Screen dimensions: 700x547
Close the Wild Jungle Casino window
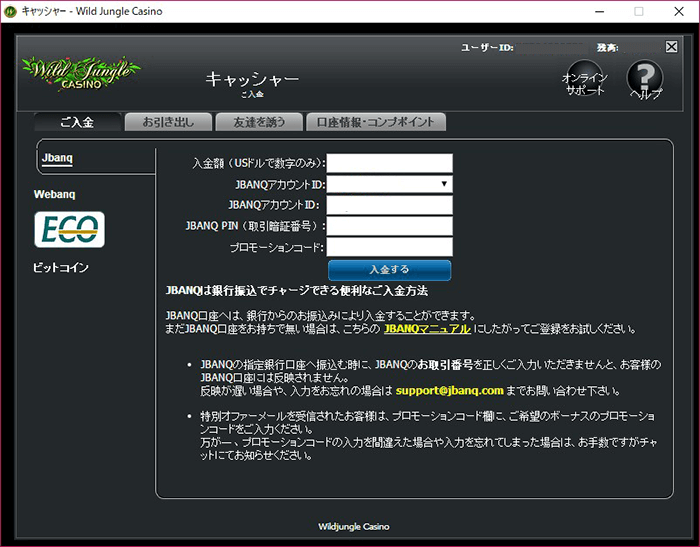(679, 12)
